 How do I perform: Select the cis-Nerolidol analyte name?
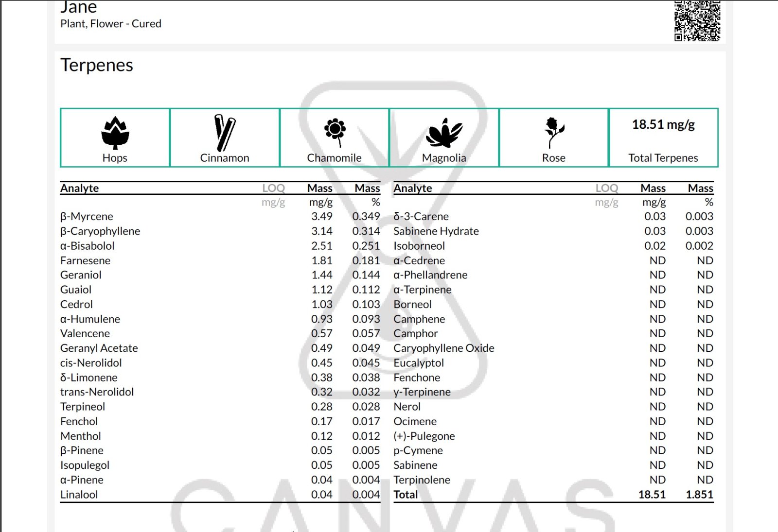pos(91,363)
